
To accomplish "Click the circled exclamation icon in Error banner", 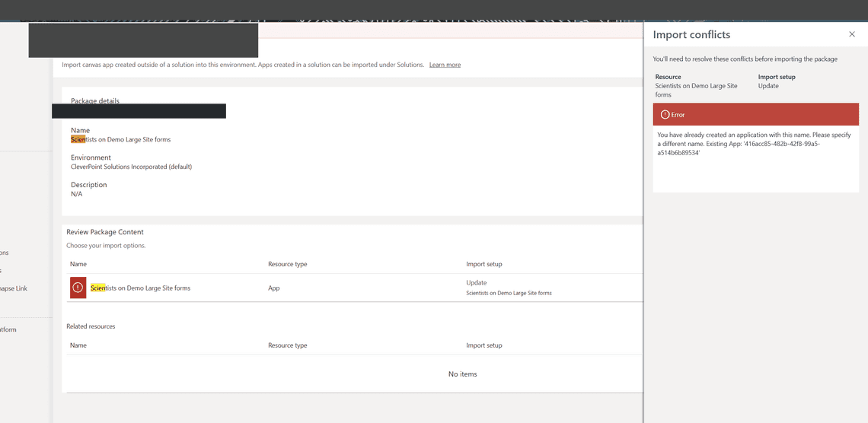I will point(665,114).
